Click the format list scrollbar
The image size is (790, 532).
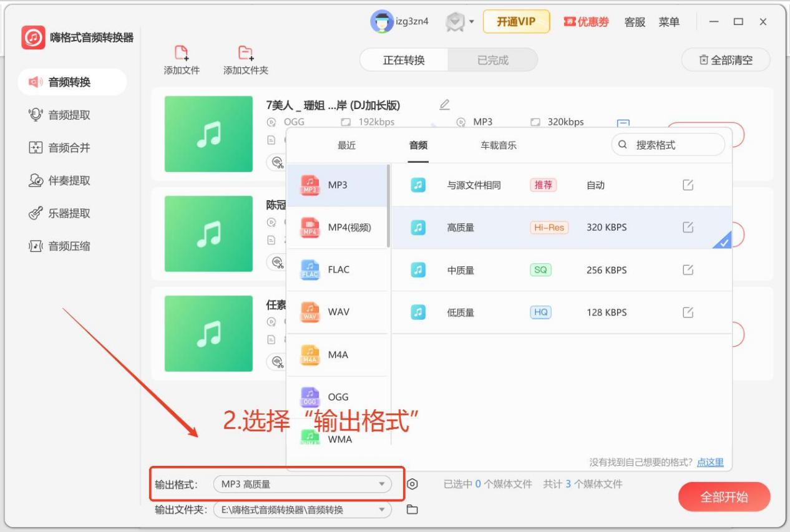click(x=389, y=206)
